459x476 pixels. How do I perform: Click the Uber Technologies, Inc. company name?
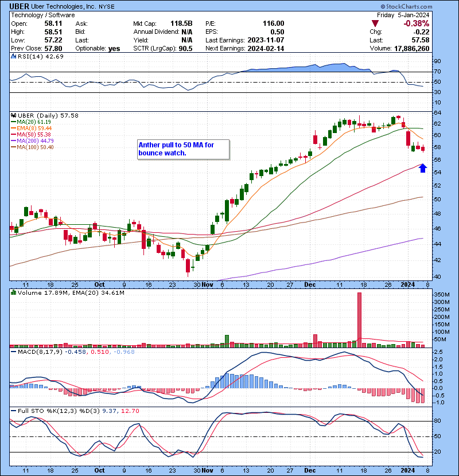tap(64, 6)
